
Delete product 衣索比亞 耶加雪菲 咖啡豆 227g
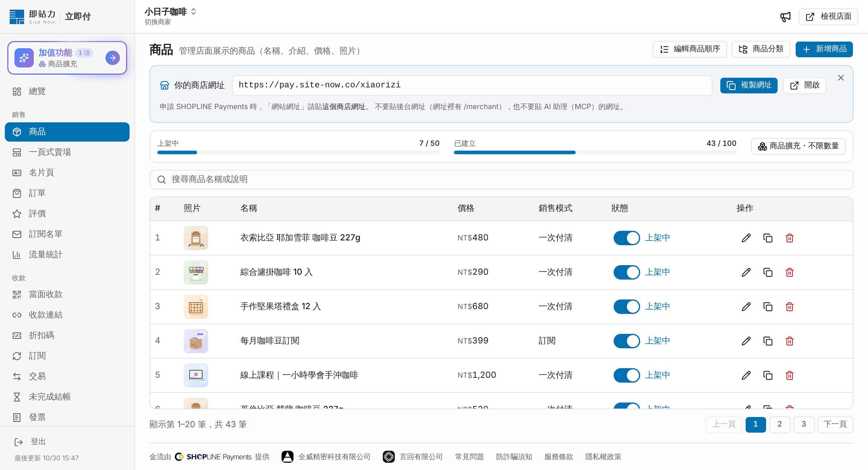pyautogui.click(x=790, y=238)
